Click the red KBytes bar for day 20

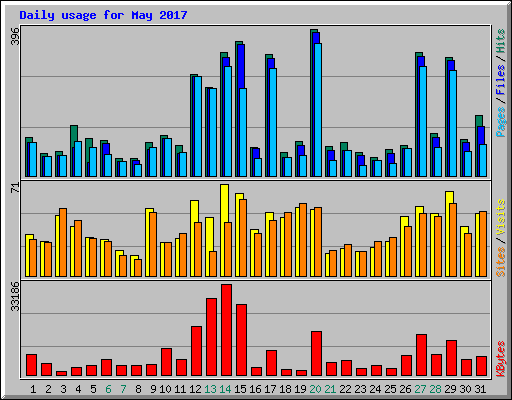(x=316, y=354)
